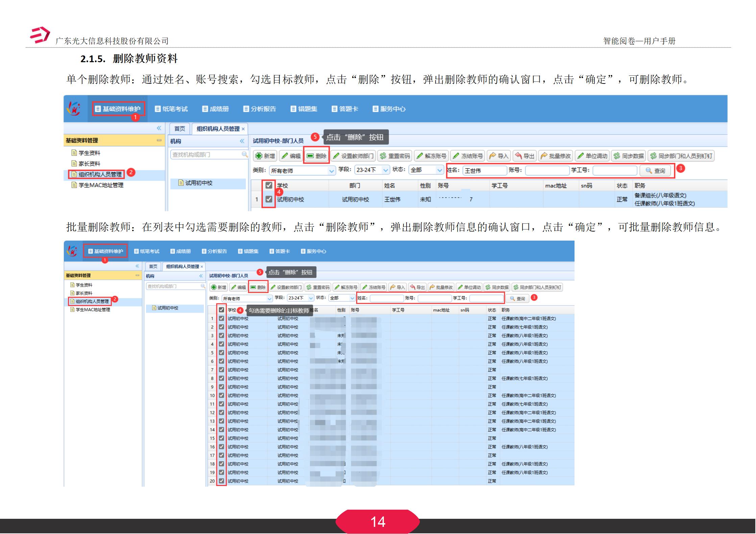Click the 冻结账号 (Freeze Account) icon
The height and width of the screenshot is (534, 756).
coord(469,156)
